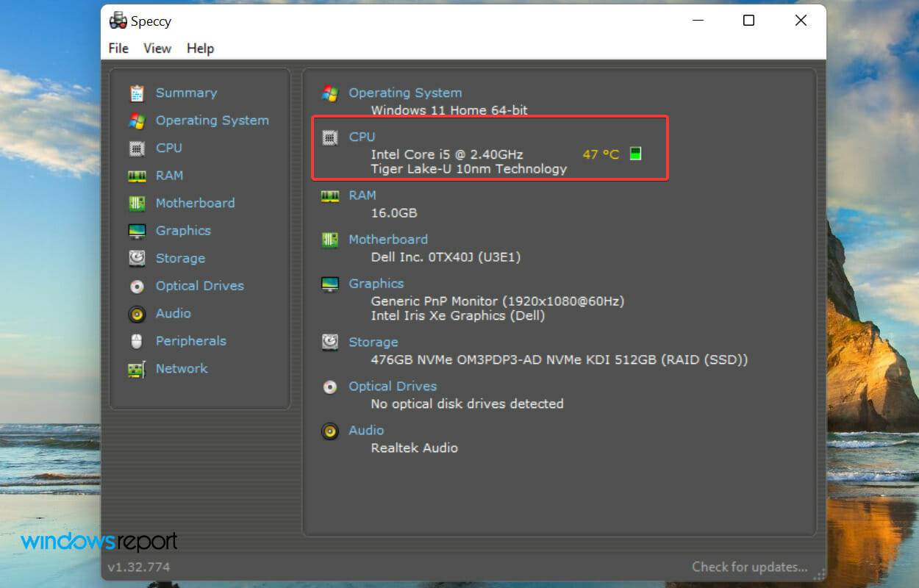Viewport: 919px width, 588px height.
Task: Select the Graphics monitor icon in the sidebar
Action: coord(137,230)
